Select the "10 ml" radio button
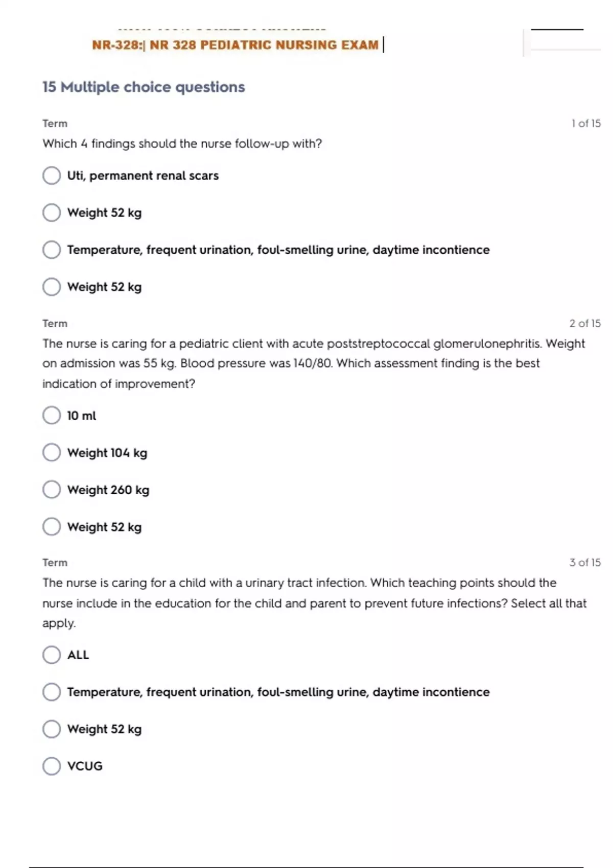 52,416
